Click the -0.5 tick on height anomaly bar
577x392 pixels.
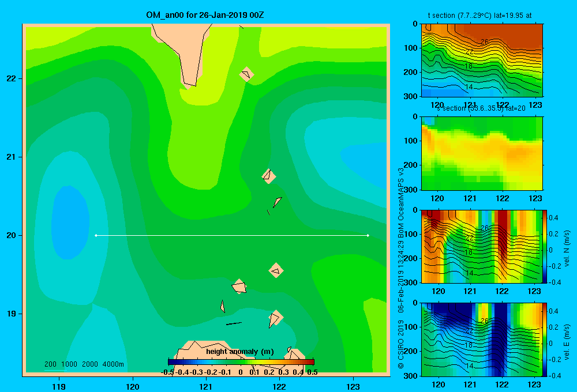point(168,372)
